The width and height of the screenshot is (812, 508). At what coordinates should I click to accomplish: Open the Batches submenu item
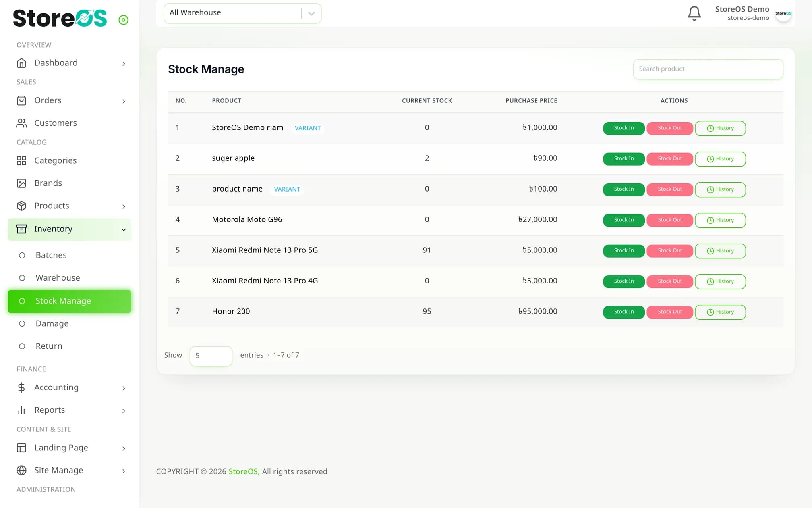(69, 255)
